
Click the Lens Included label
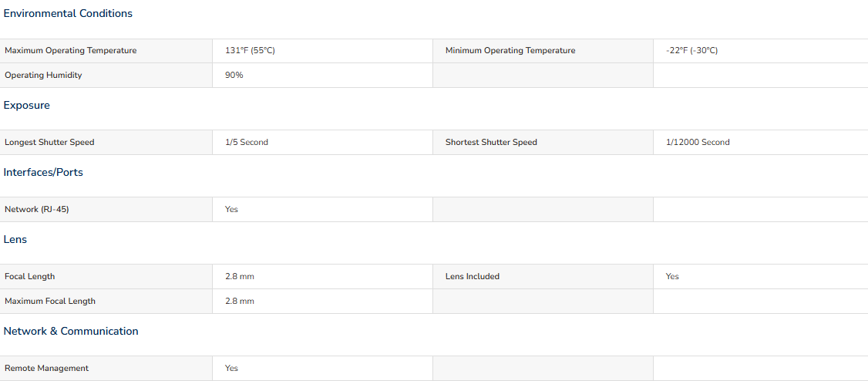click(x=473, y=276)
